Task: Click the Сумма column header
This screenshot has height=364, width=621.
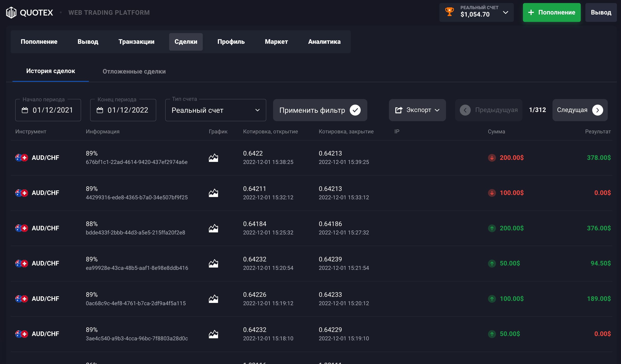Action: click(496, 132)
